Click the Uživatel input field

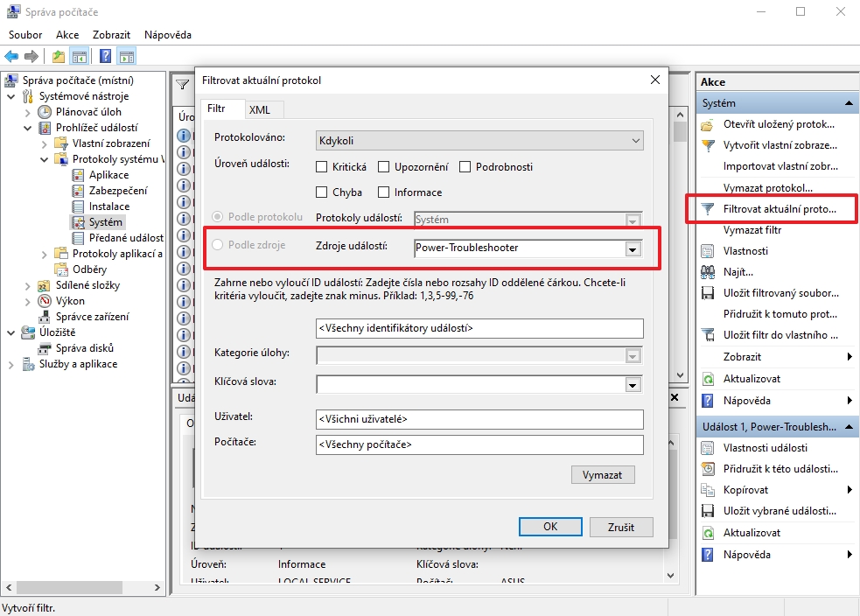tap(479, 419)
